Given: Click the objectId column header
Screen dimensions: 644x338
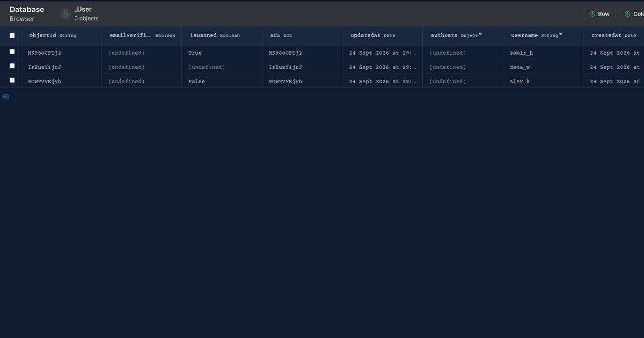Looking at the screenshot, I should (61, 35).
